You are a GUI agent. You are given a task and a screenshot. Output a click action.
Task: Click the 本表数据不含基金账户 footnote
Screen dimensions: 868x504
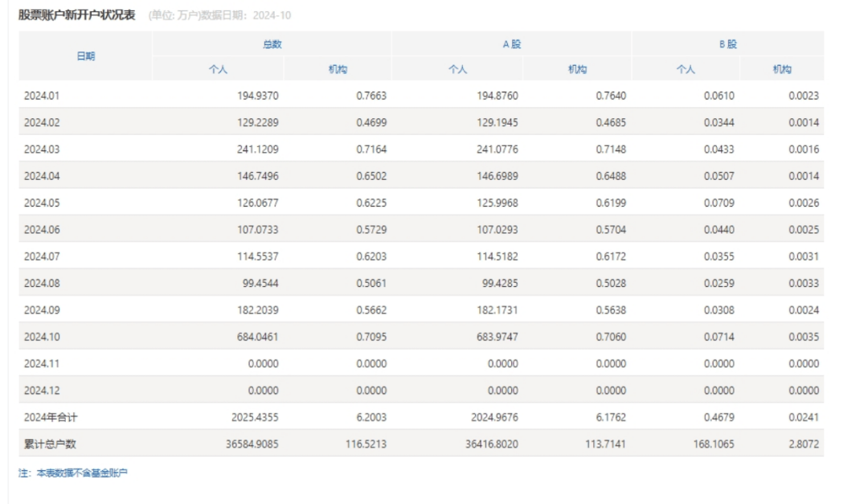pos(82,473)
